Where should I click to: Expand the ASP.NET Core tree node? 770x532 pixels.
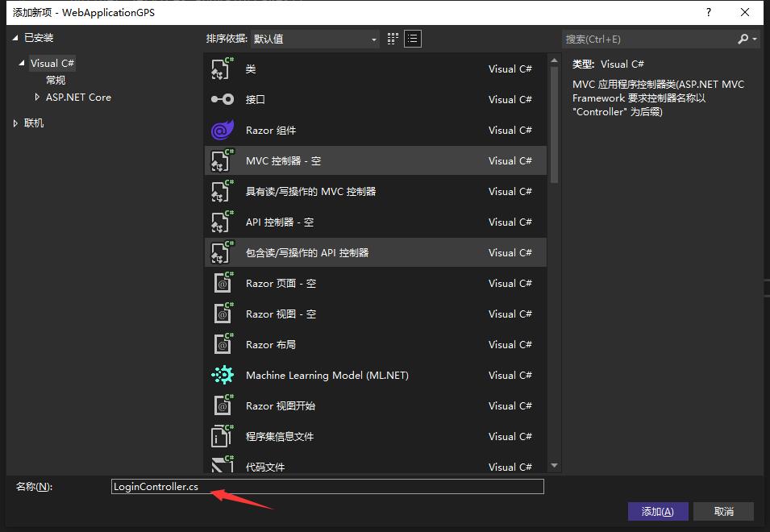pos(37,98)
